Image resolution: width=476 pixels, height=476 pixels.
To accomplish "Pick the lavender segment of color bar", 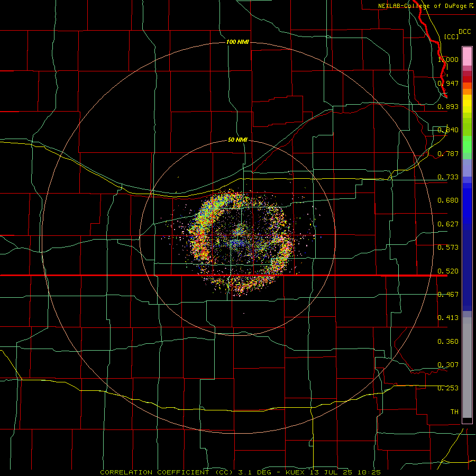I will (x=467, y=168).
